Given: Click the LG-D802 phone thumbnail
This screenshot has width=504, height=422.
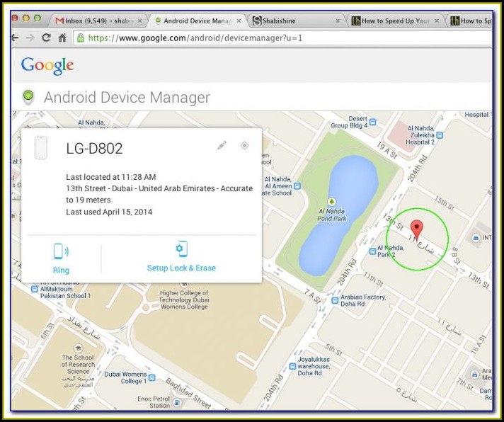Looking at the screenshot, I should pos(41,147).
